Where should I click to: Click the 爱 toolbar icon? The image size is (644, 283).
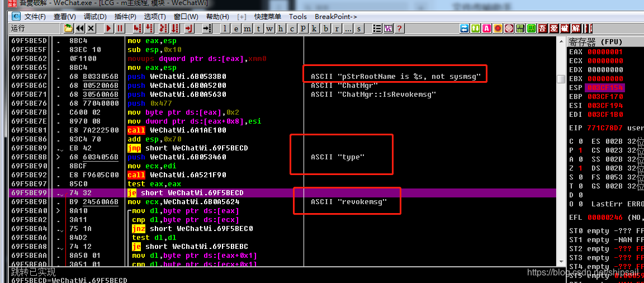554,29
